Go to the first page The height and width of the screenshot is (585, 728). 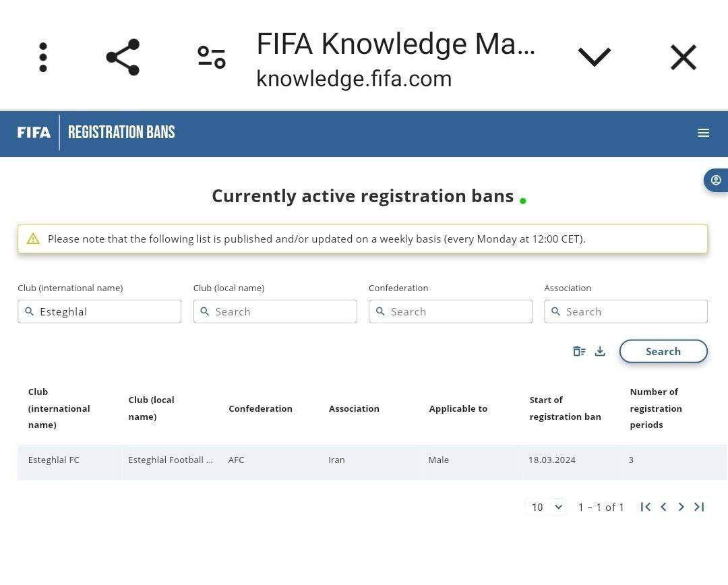coord(645,507)
